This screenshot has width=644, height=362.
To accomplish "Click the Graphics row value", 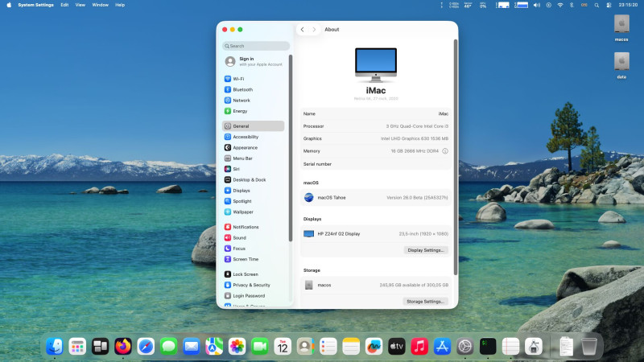I will (x=414, y=138).
